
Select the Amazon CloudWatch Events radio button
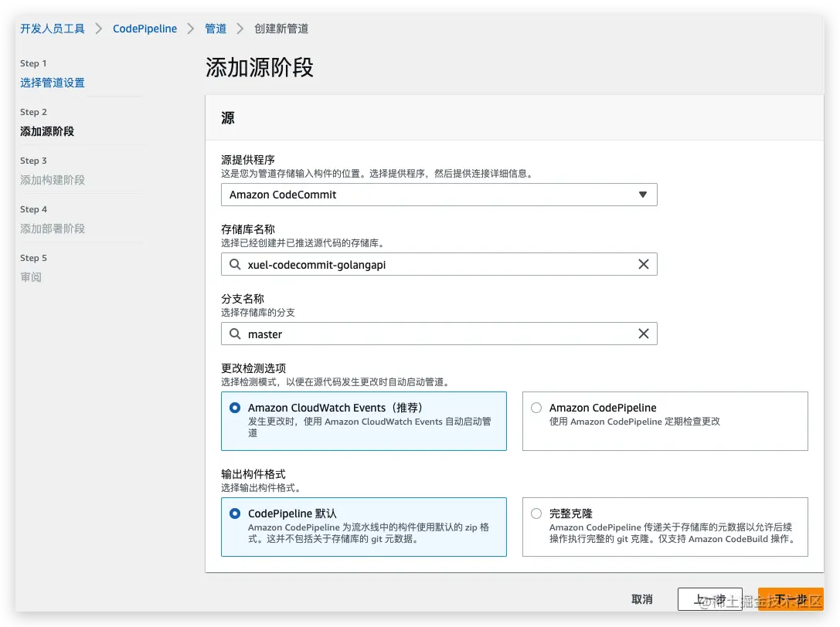235,408
